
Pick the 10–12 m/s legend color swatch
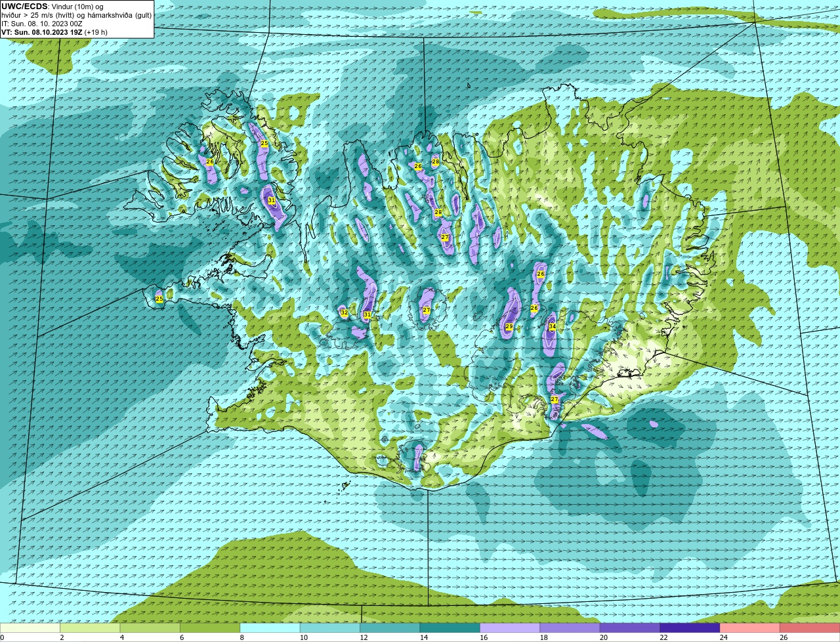[x=330, y=628]
